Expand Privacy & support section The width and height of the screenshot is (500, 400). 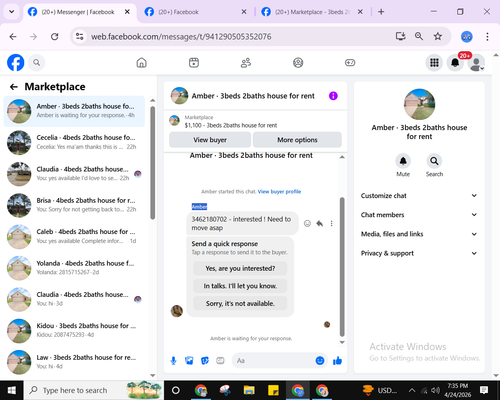tap(419, 253)
